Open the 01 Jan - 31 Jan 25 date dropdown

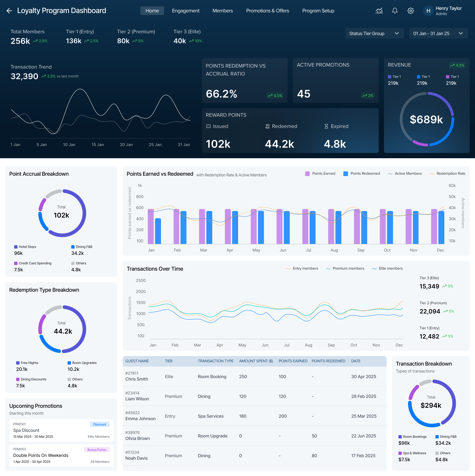[439, 33]
